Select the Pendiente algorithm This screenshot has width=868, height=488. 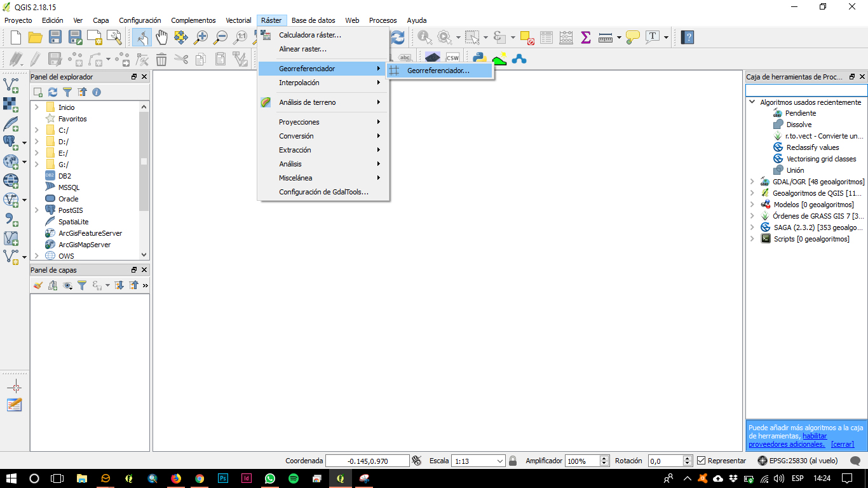point(801,113)
